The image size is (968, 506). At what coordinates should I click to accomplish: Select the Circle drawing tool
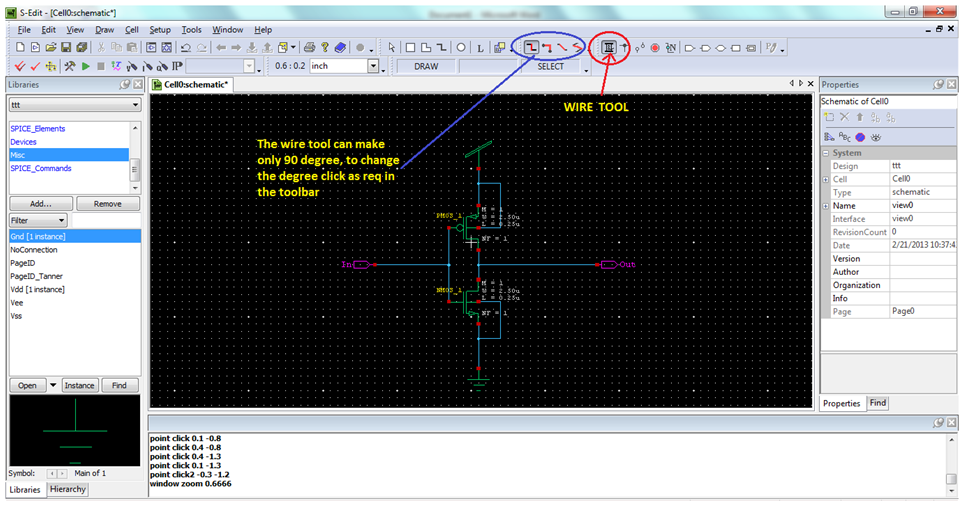pos(461,48)
